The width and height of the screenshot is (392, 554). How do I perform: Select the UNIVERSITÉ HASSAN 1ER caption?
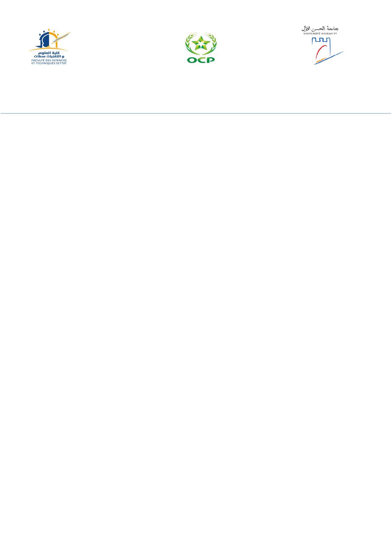320,34
